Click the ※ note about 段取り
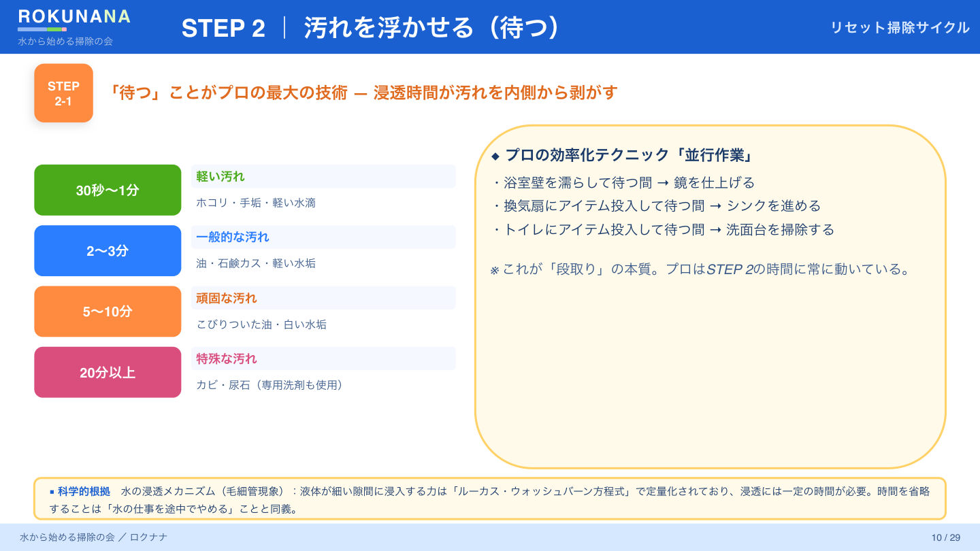Image resolution: width=980 pixels, height=551 pixels. click(700, 269)
